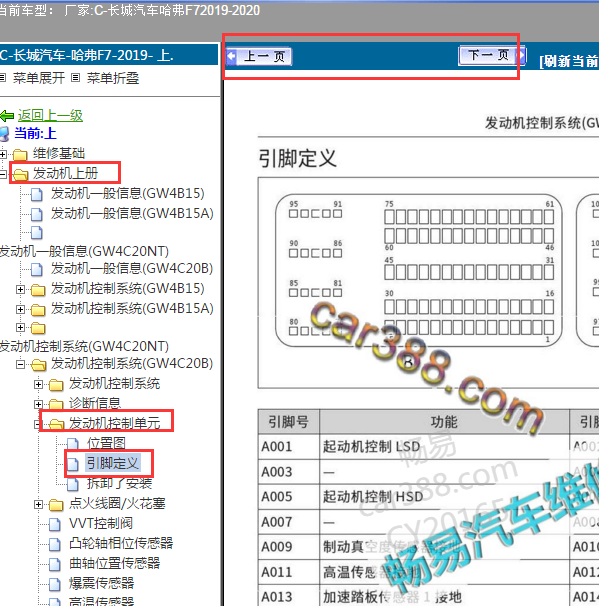Click 返回上一级 link to go back

[x=50, y=115]
